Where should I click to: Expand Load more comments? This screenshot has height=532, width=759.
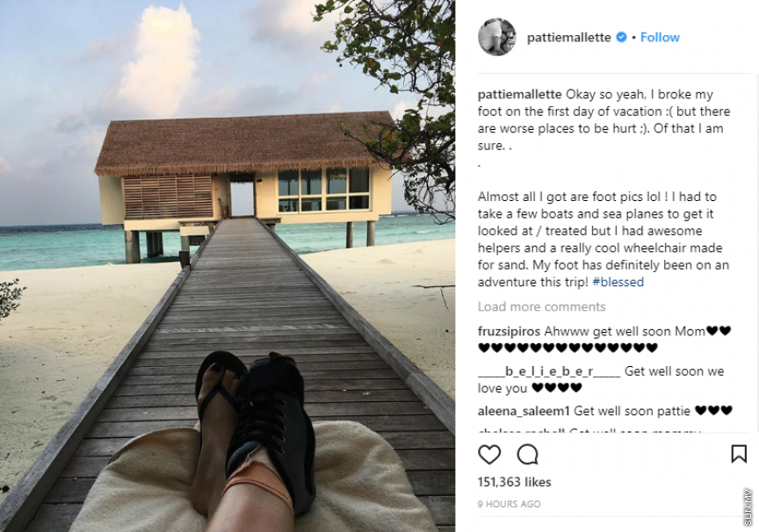[541, 306]
